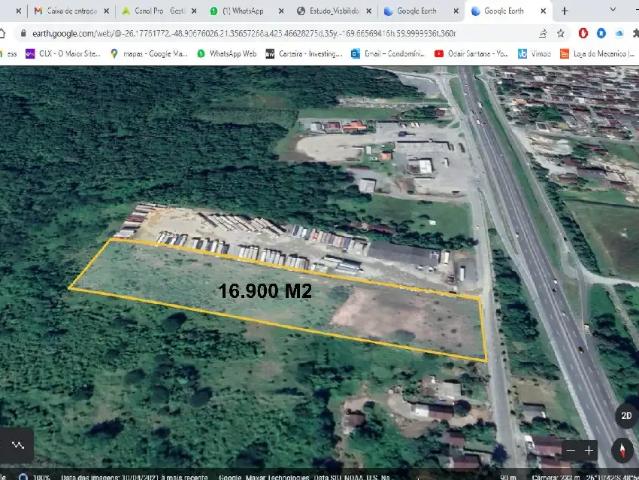Open a new browser tab
Image resolution: width=639 pixels, height=480 pixels.
564,11
